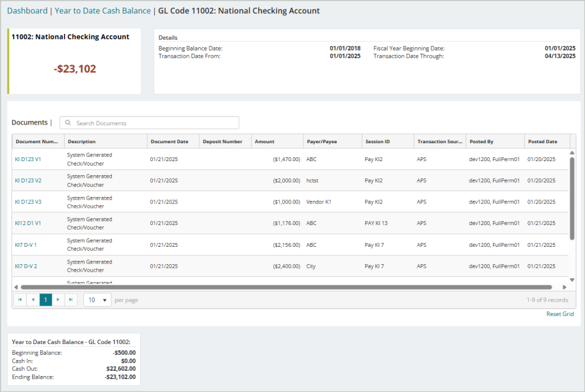
Task: Open document KI7 D-V 2
Action: click(26, 266)
